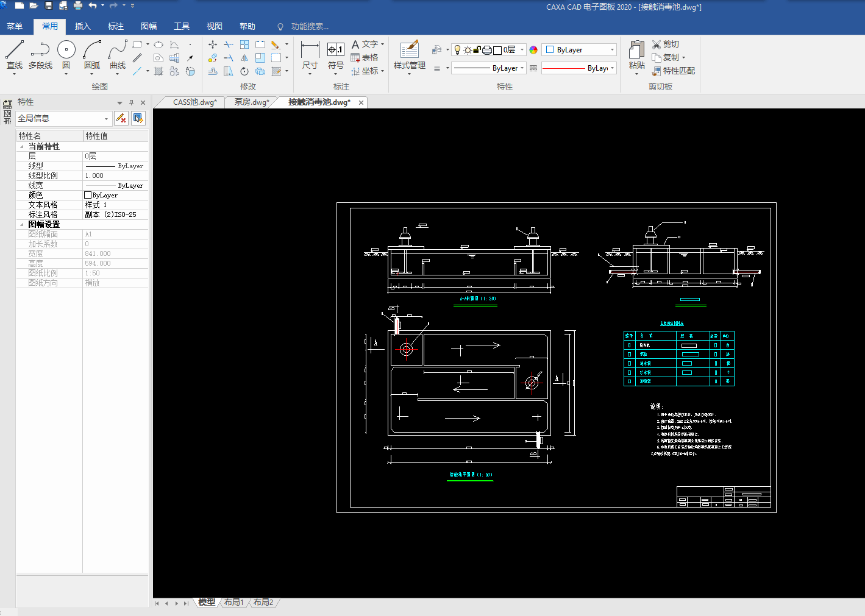The height and width of the screenshot is (616, 865).
Task: Select the ellipse drawing tool
Action: point(158,44)
